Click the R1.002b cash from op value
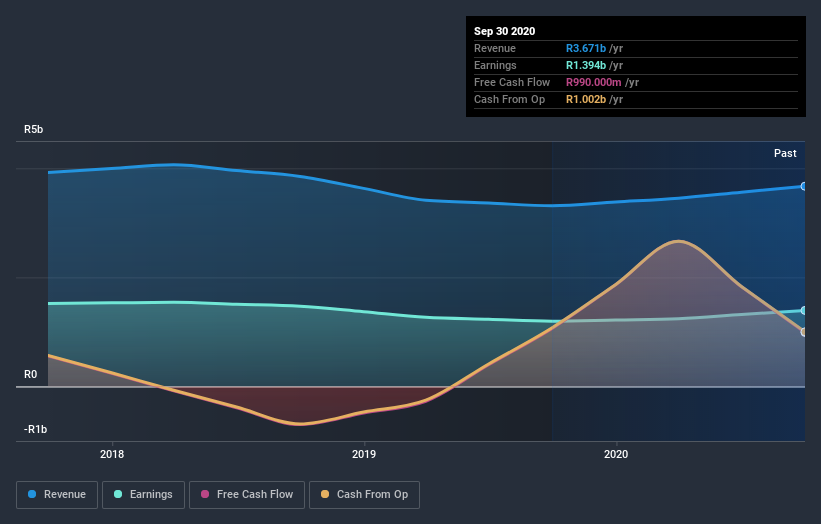The image size is (821, 524). [x=586, y=99]
